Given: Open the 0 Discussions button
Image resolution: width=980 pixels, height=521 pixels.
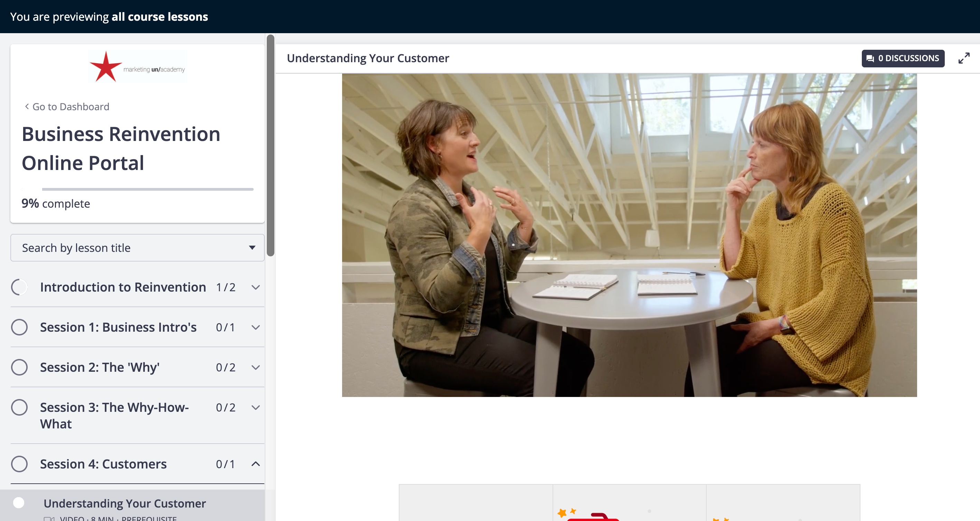Looking at the screenshot, I should click(903, 58).
